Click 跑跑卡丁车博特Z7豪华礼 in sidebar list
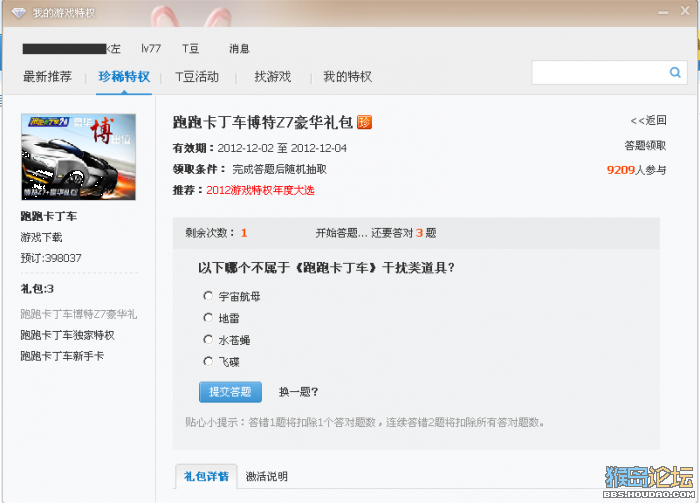 click(79, 314)
